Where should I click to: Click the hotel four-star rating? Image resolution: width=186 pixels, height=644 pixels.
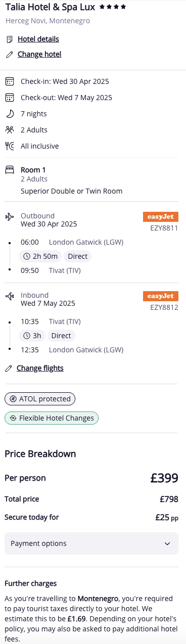click(113, 7)
